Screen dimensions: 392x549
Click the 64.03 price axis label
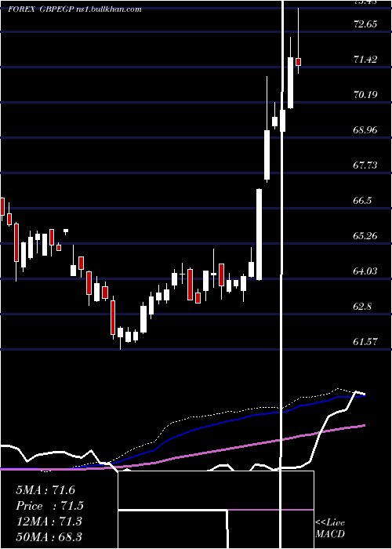pyautogui.click(x=365, y=271)
